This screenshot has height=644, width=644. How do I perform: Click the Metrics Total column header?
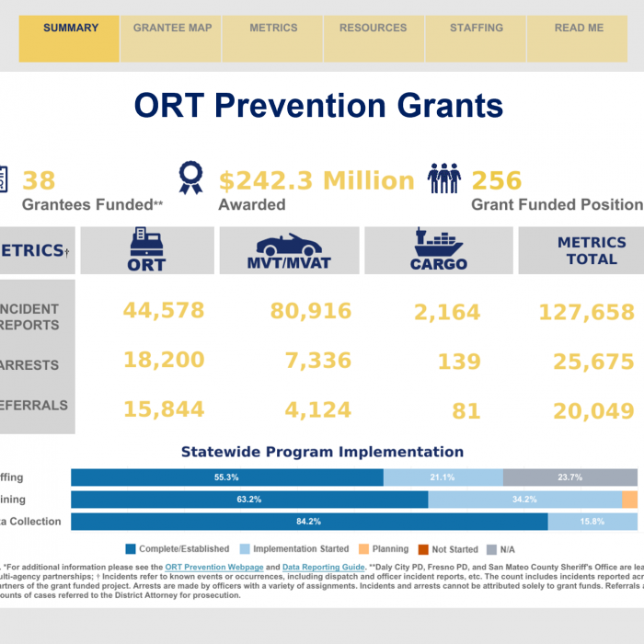(591, 250)
